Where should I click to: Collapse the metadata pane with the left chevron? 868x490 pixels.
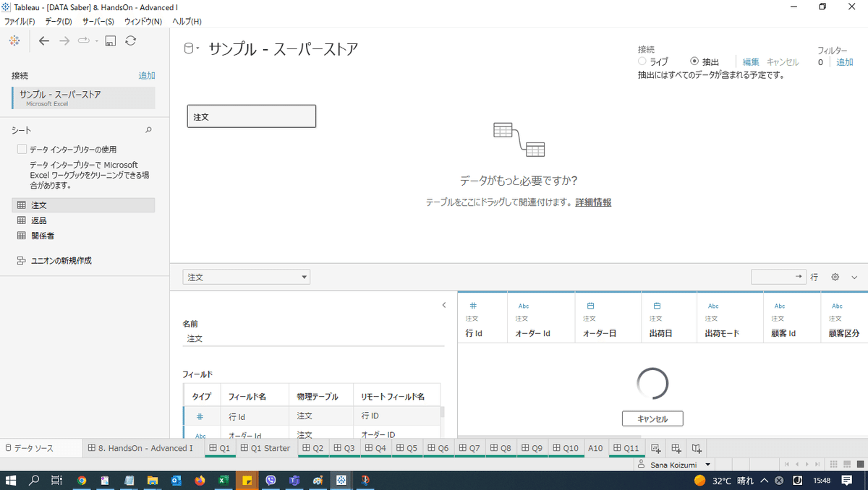(x=444, y=305)
